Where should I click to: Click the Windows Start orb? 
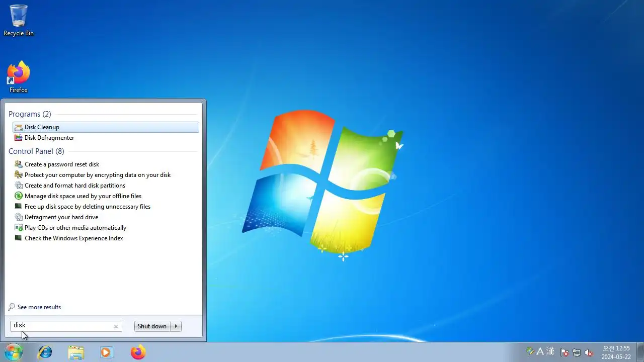pyautogui.click(x=14, y=352)
